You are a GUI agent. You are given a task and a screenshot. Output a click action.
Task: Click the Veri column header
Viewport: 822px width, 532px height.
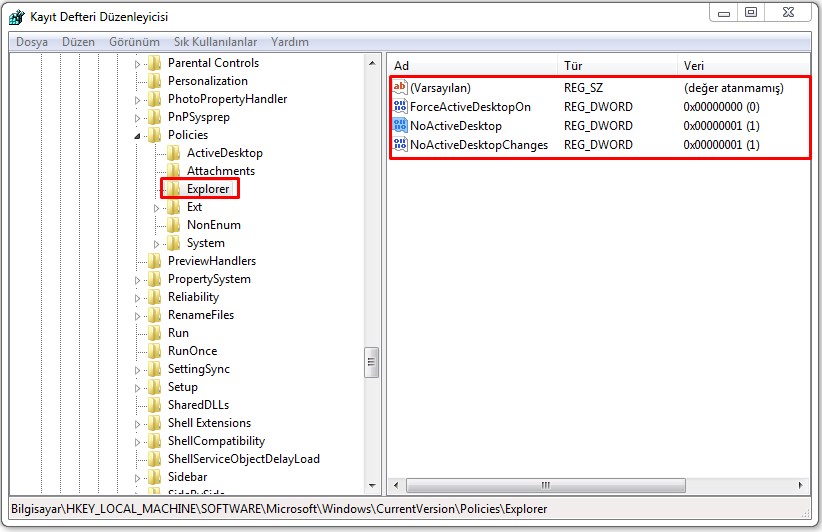coord(740,65)
